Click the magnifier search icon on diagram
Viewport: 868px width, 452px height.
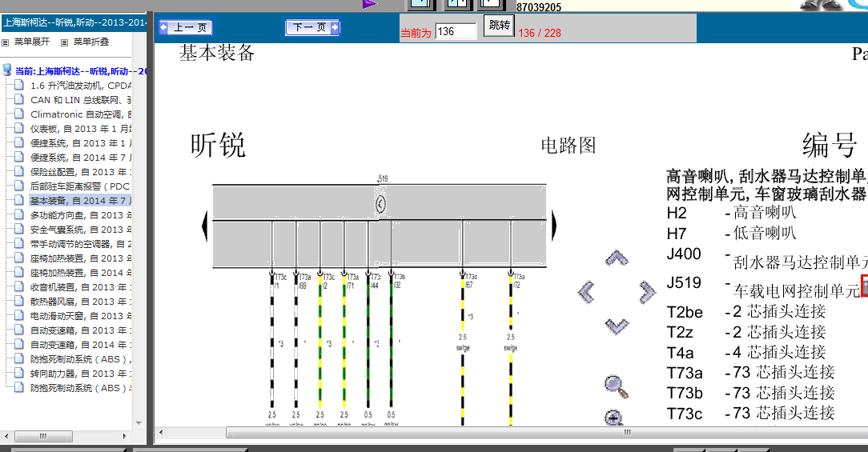(616, 386)
